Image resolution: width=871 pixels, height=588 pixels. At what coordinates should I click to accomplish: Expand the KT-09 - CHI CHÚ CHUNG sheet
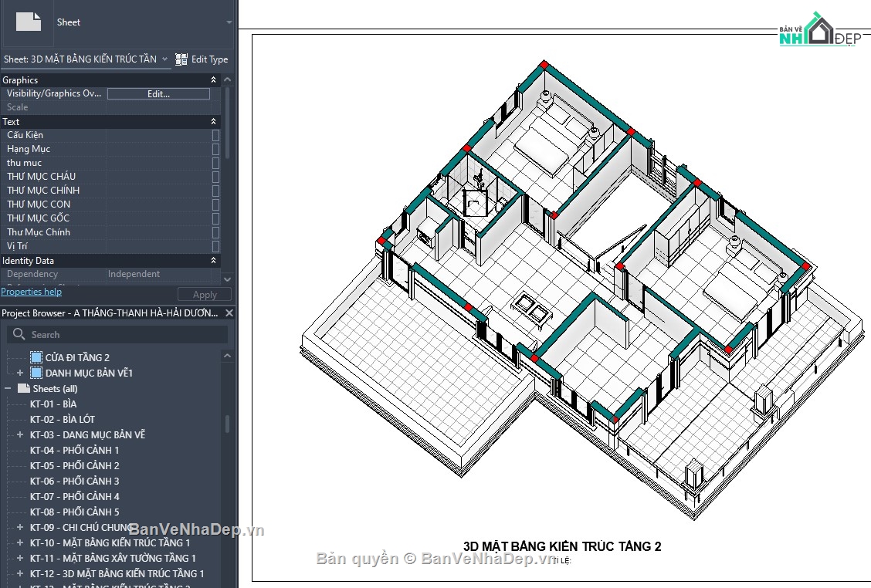[20, 527]
